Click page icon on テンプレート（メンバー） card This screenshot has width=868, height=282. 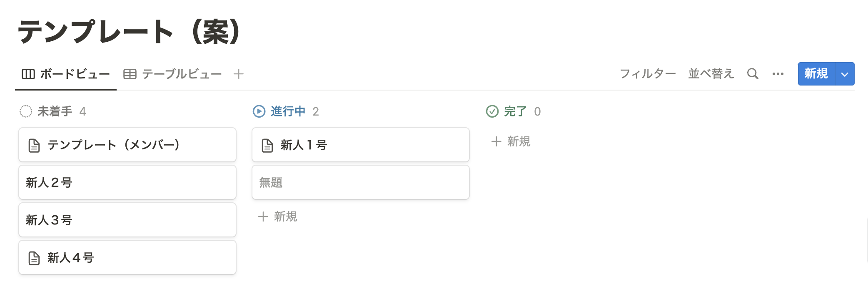tap(34, 145)
